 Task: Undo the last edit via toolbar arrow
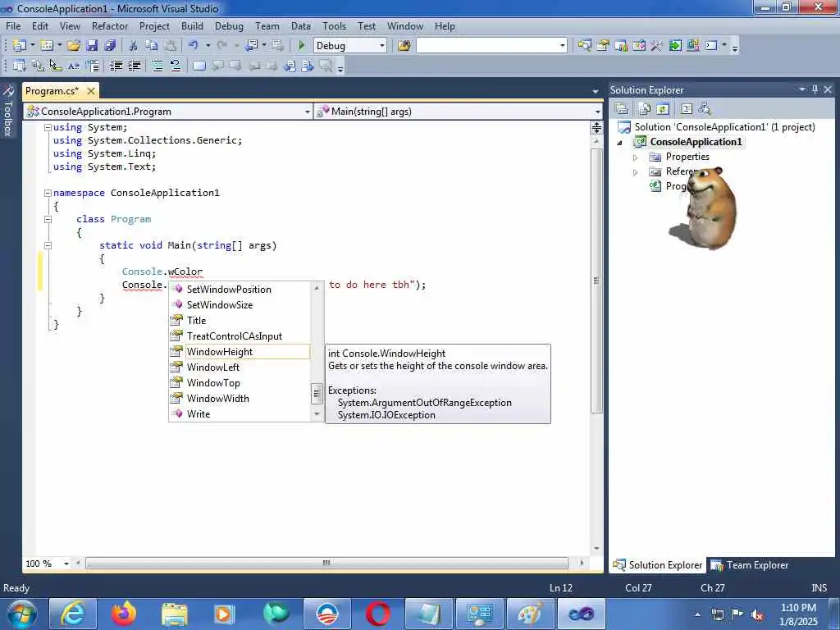coord(194,46)
